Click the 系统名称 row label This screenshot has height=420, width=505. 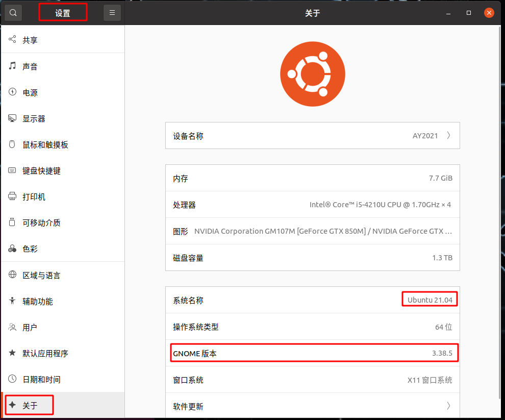[188, 301]
